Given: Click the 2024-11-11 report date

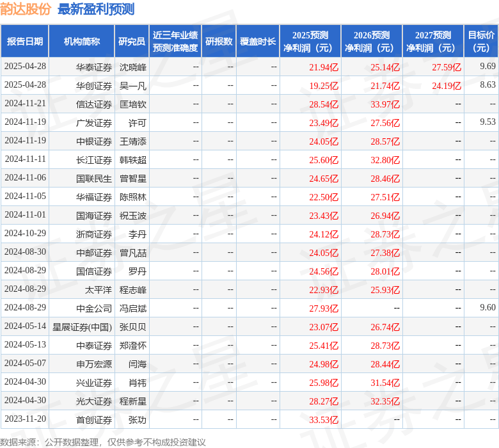Looking at the screenshot, I should [25, 159].
